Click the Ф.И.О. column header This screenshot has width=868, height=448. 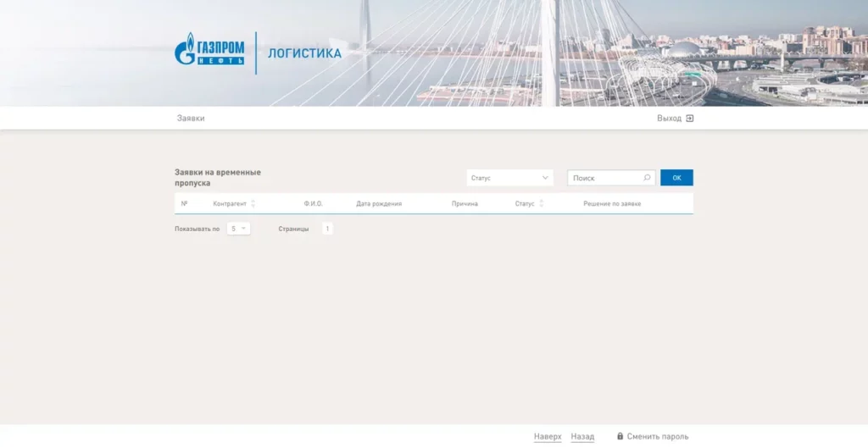(x=313, y=203)
